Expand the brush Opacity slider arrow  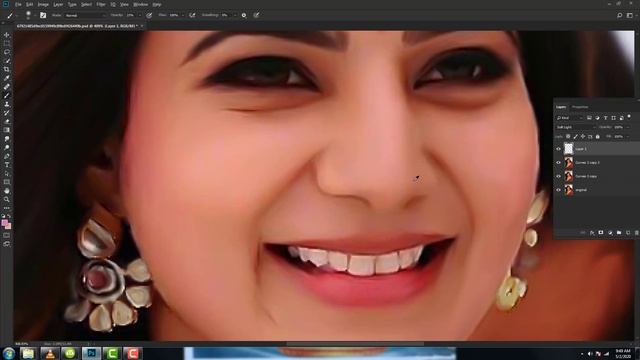click(140, 15)
